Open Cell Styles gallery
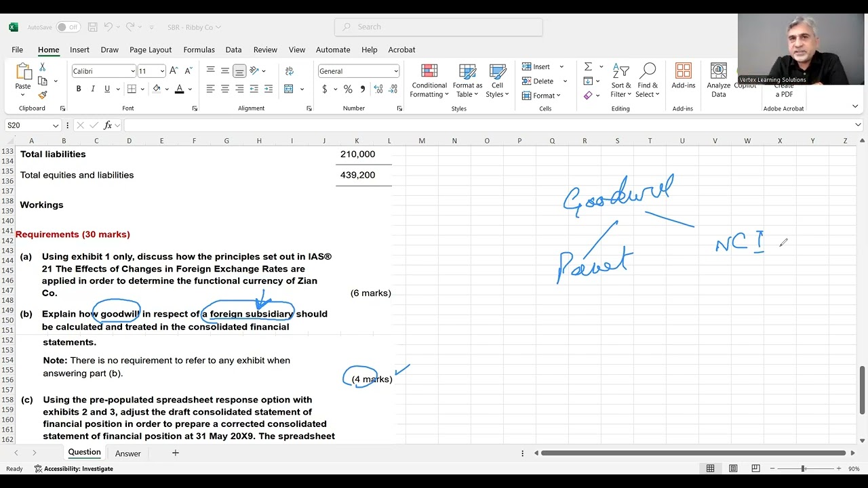This screenshot has height=488, width=868. (498, 81)
